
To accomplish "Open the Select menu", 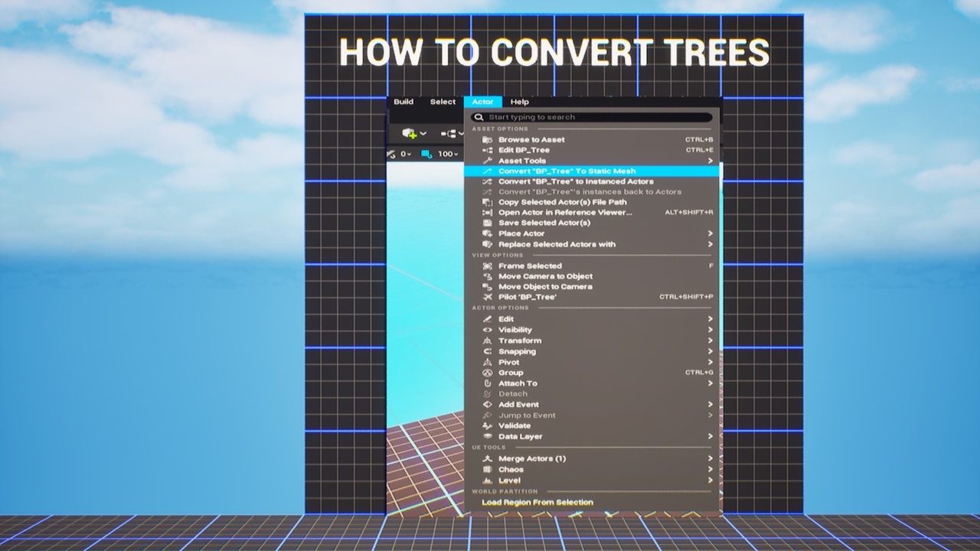I will 443,102.
